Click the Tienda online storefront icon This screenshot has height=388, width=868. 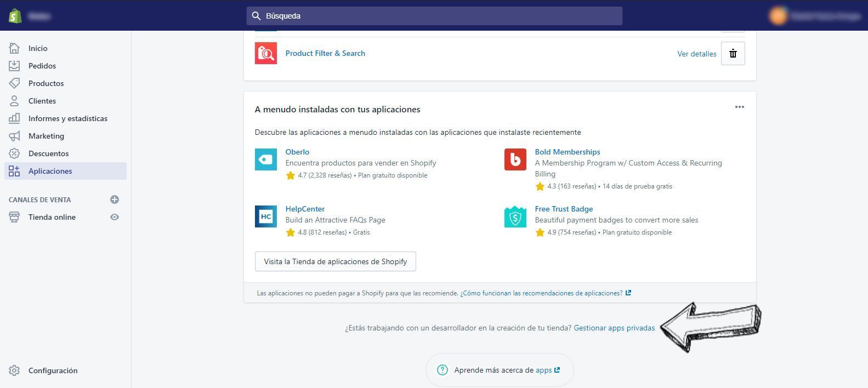14,217
